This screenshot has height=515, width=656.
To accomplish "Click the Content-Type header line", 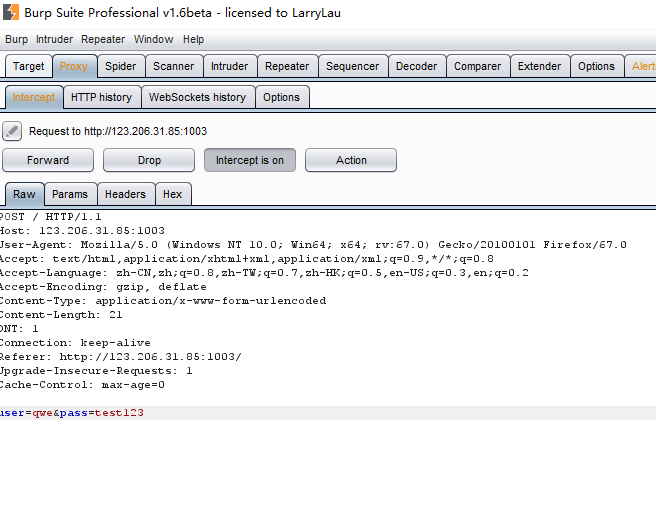I will click(x=163, y=301).
